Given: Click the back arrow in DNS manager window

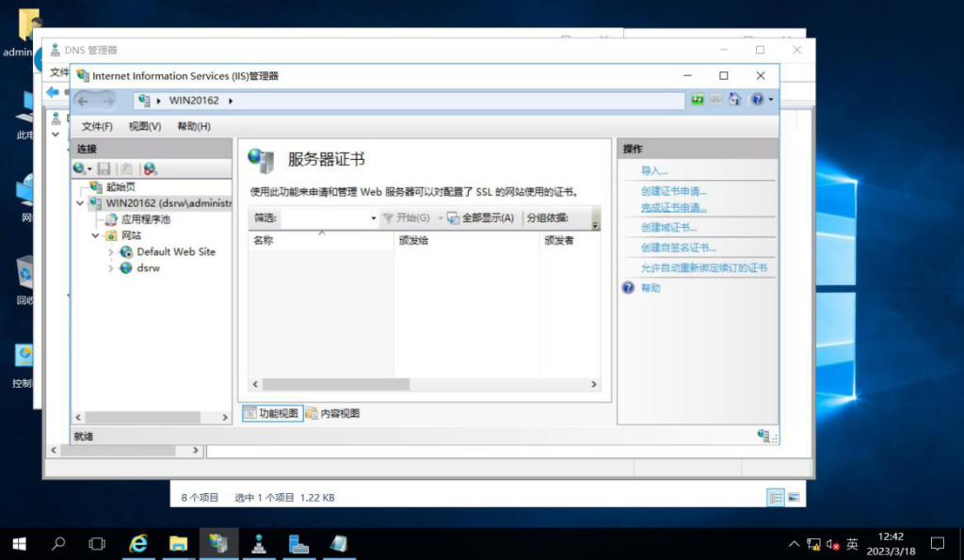Looking at the screenshot, I should point(53,92).
